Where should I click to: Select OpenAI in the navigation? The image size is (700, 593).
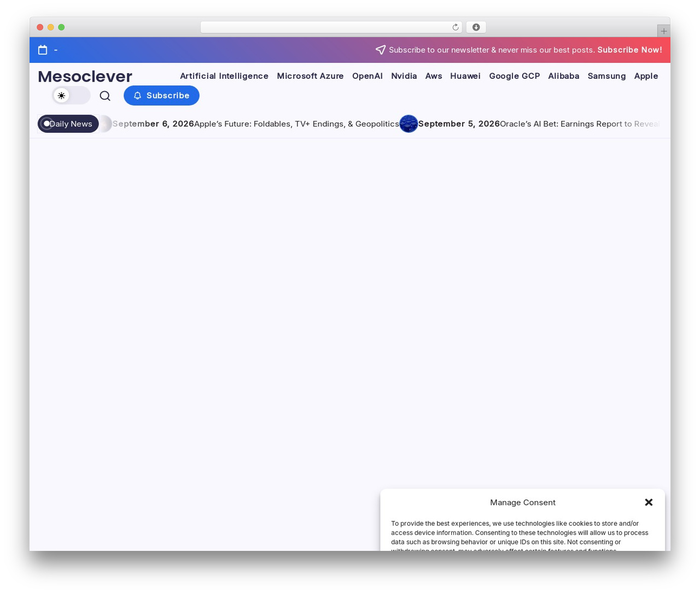pos(367,76)
